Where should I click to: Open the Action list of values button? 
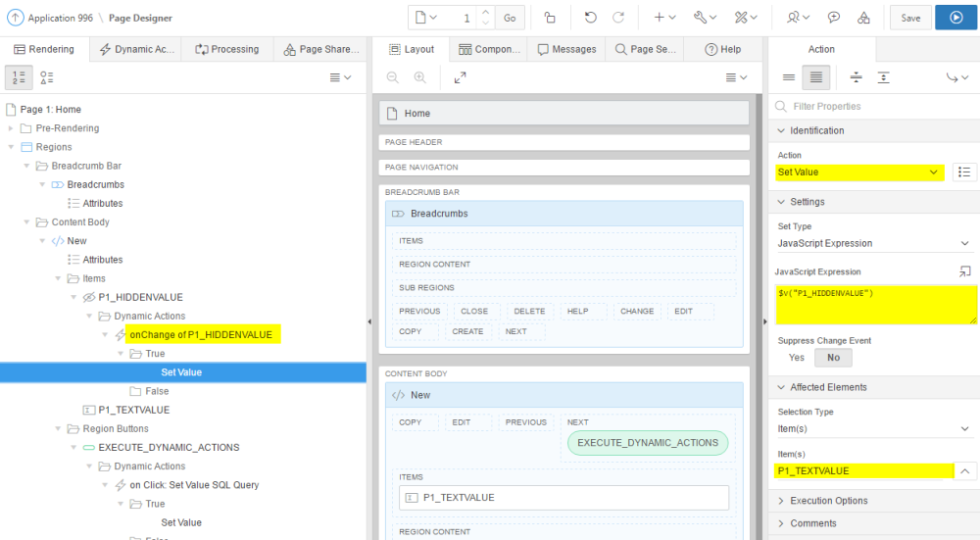coord(964,172)
